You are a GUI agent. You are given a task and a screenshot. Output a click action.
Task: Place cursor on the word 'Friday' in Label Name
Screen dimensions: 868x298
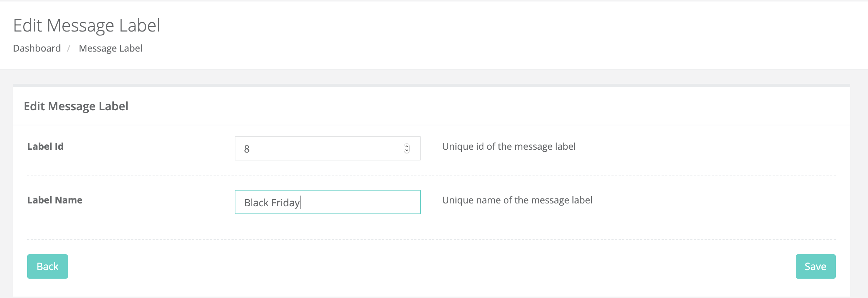(286, 203)
